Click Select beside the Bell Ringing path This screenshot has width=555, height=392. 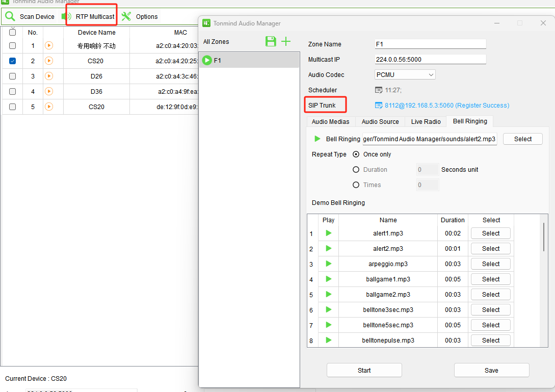(x=523, y=139)
